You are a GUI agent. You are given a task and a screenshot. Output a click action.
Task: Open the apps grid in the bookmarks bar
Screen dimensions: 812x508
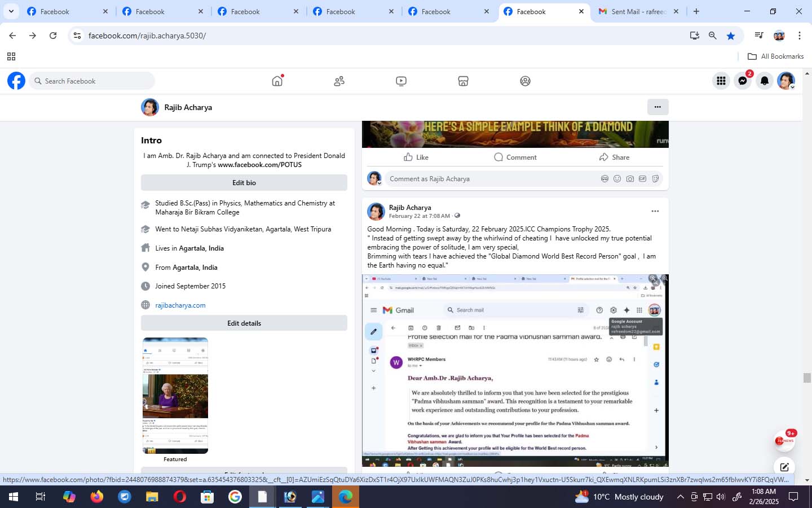(x=11, y=56)
